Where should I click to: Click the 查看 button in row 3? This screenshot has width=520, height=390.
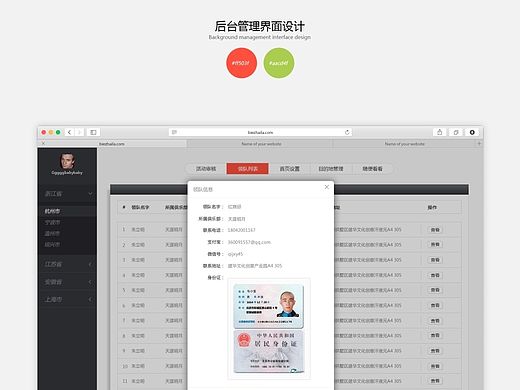[435, 260]
